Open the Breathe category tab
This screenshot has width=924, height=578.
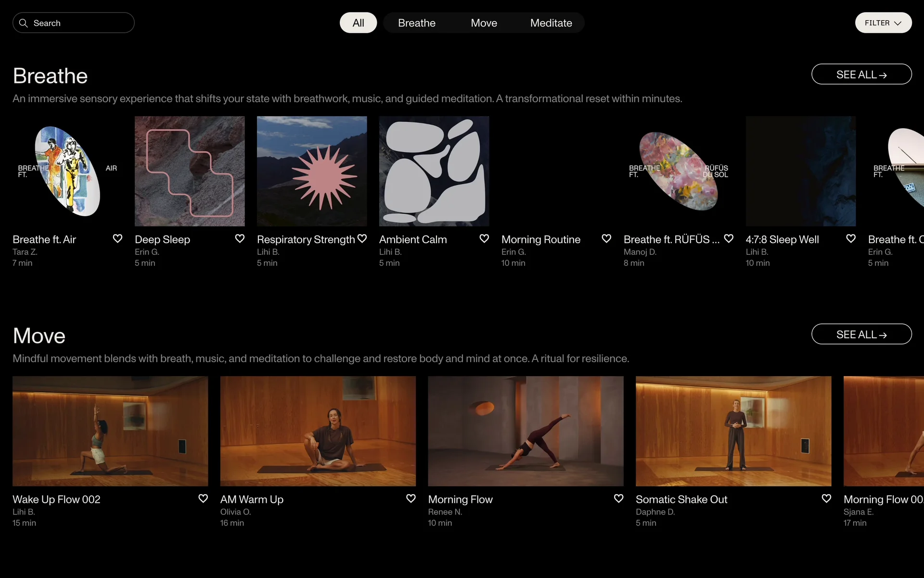tap(416, 23)
